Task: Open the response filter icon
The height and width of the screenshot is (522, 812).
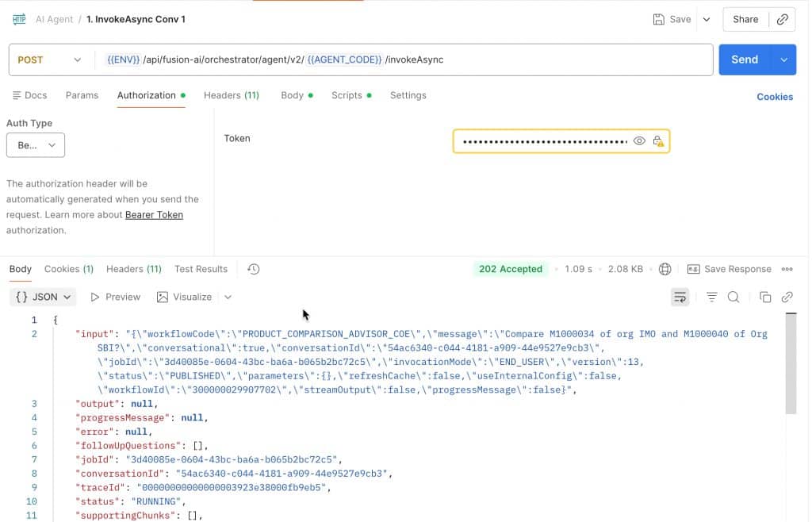Action: click(712, 297)
